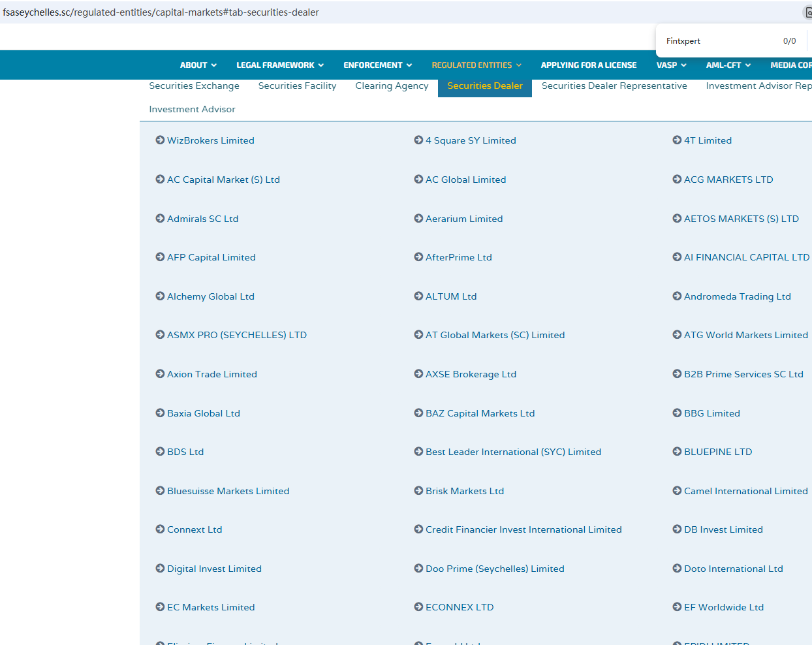Click the arrow icon next to ECONNEX LTD
This screenshot has width=812, height=645.
[418, 607]
